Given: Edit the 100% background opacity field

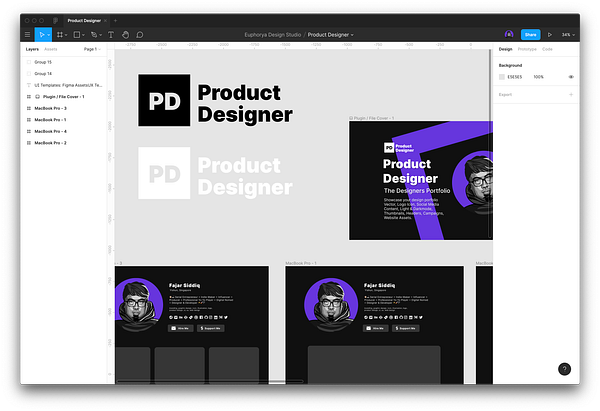Looking at the screenshot, I should (x=538, y=77).
